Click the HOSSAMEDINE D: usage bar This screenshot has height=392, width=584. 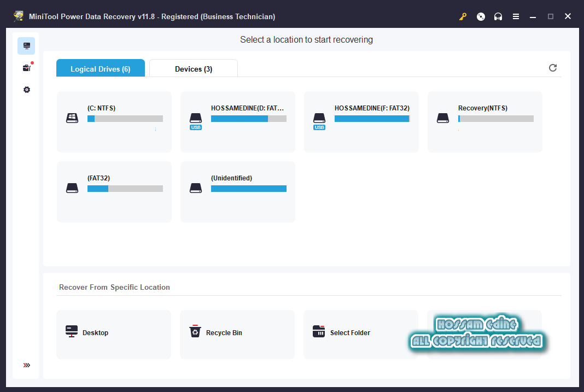pos(249,119)
